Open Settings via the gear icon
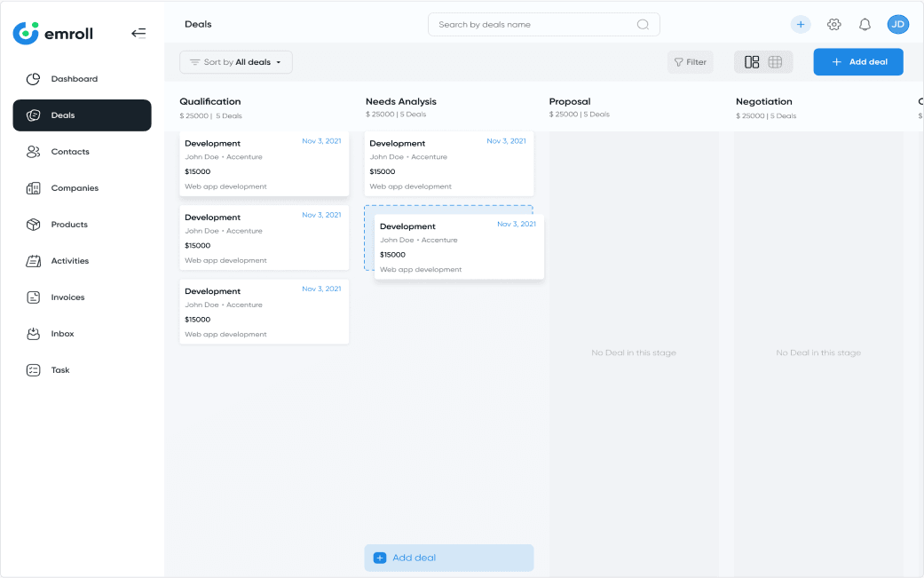 point(833,24)
